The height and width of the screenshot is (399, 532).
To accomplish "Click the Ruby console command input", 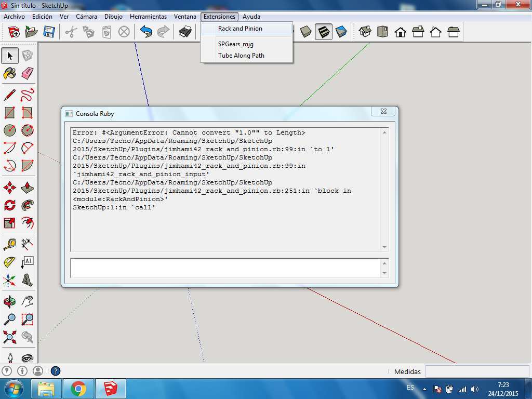I will 227,268.
